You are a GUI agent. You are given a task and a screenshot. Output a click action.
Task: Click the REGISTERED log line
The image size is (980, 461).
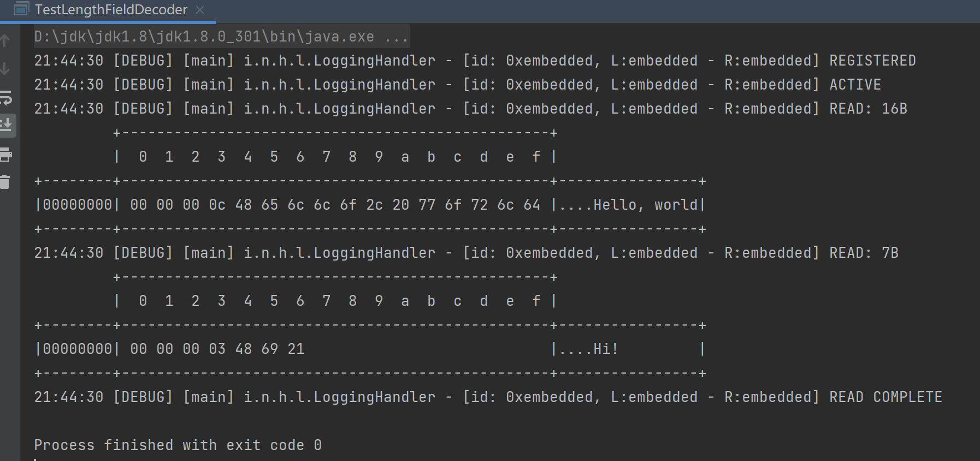(x=474, y=61)
